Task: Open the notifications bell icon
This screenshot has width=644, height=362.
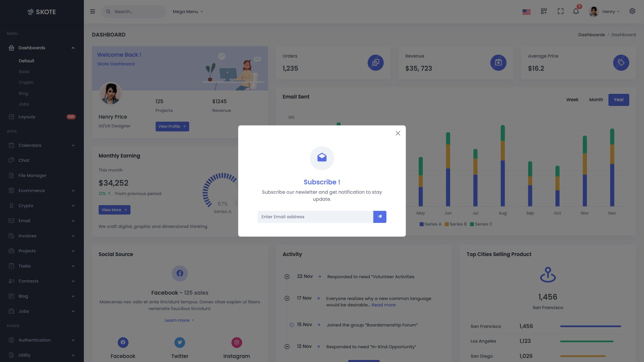Action: [x=576, y=11]
